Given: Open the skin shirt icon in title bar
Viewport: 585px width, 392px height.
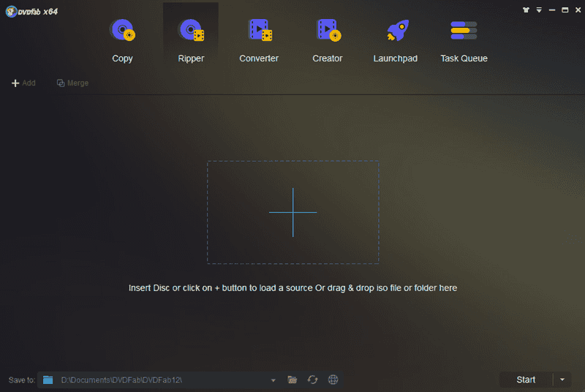Looking at the screenshot, I should [526, 10].
